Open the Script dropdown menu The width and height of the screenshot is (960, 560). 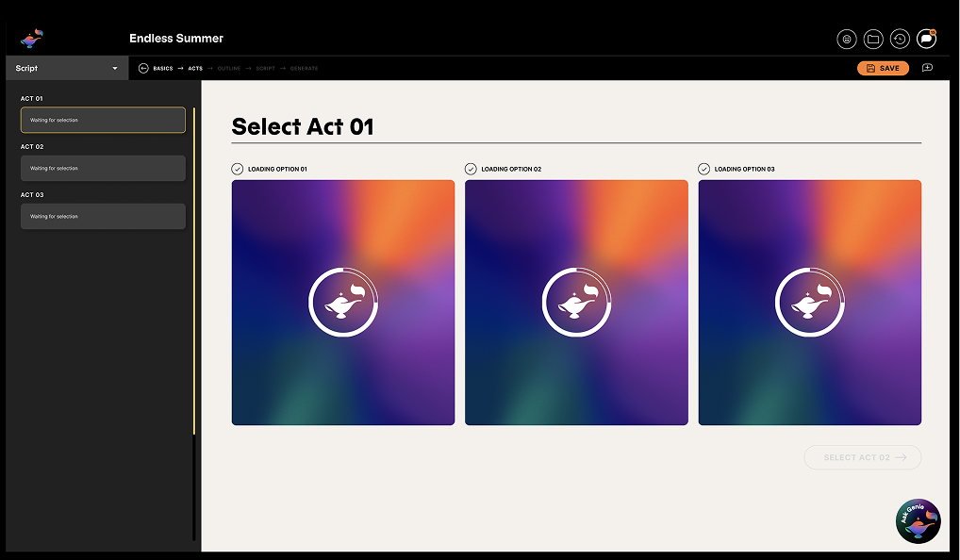pos(66,68)
